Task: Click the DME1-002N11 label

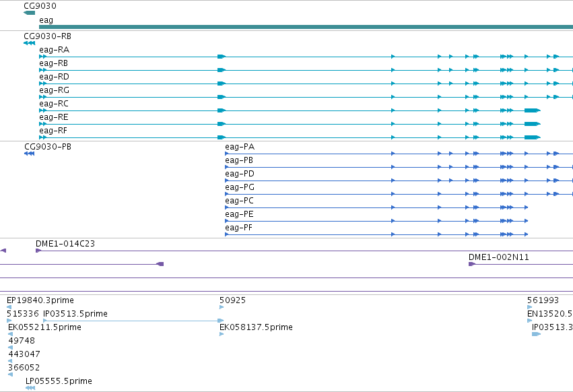Action: [x=499, y=257]
